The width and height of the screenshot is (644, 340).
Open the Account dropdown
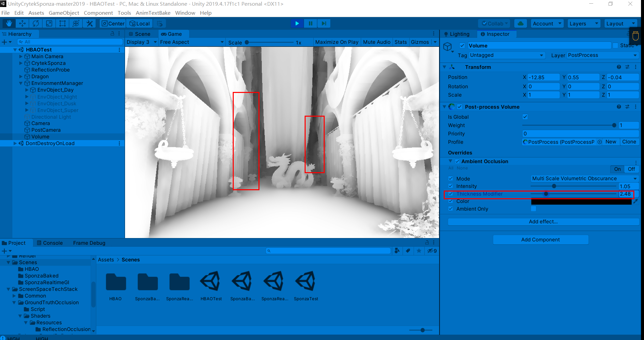tap(547, 23)
